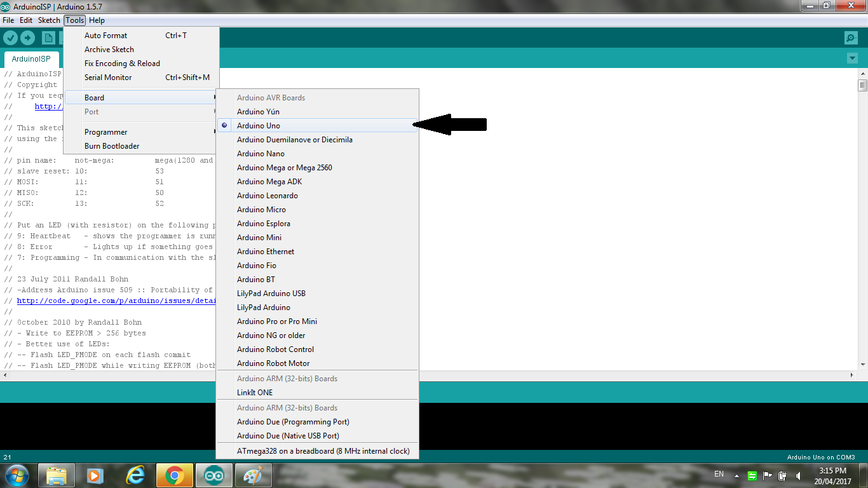Expand the Programmer submenu
The image size is (868, 488).
[x=142, y=132]
